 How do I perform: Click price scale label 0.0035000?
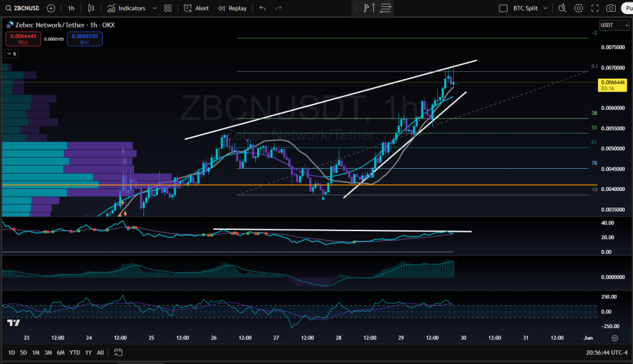pyautogui.click(x=613, y=210)
